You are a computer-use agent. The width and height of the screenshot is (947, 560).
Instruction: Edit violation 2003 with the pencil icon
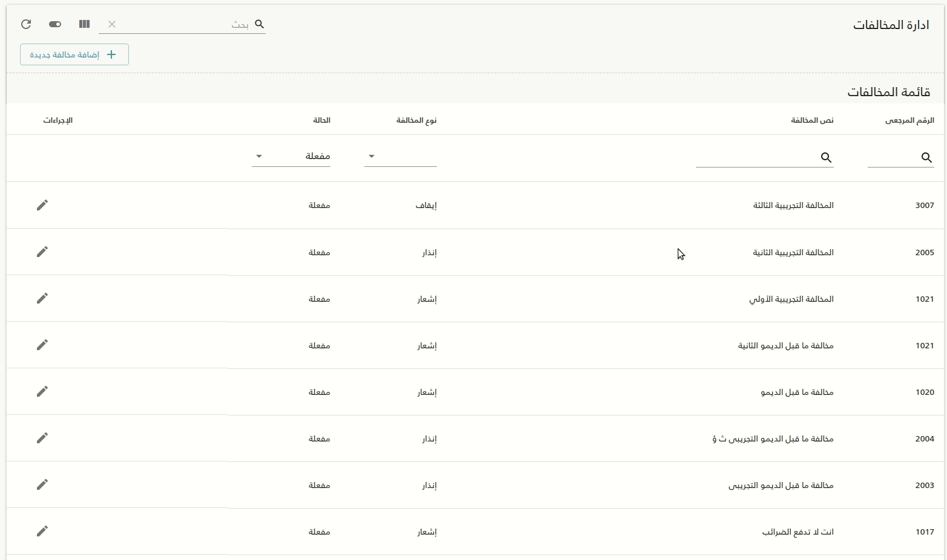tap(42, 484)
